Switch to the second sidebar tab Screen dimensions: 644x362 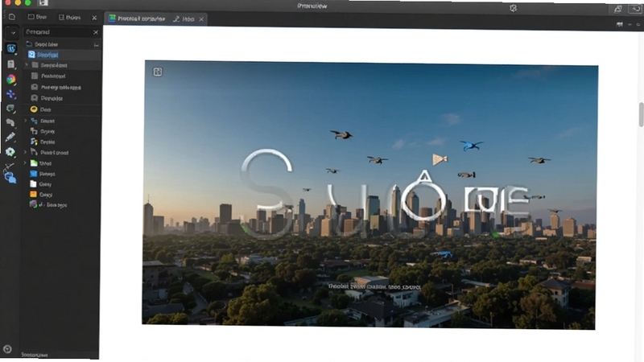(x=69, y=17)
